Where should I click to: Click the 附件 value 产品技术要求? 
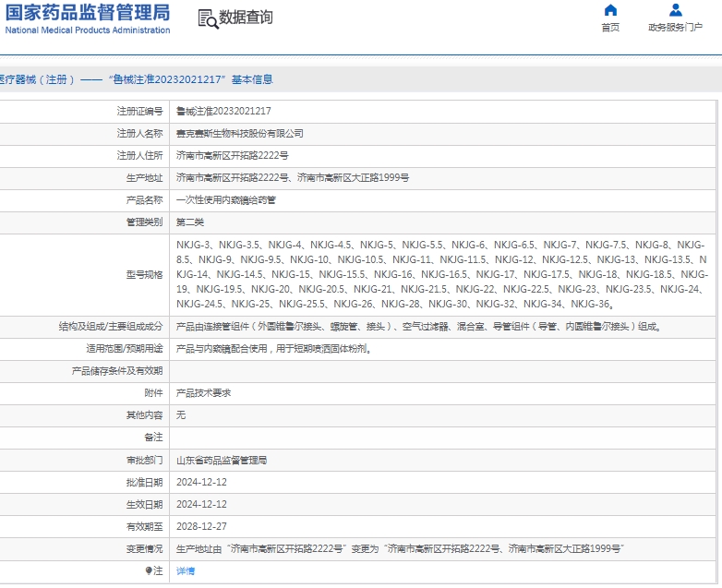point(203,392)
